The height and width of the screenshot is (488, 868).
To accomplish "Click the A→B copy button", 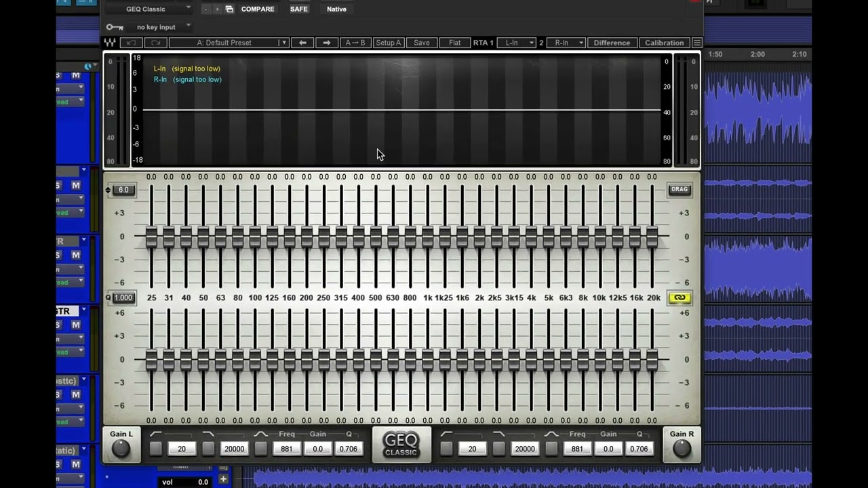I will pos(355,43).
